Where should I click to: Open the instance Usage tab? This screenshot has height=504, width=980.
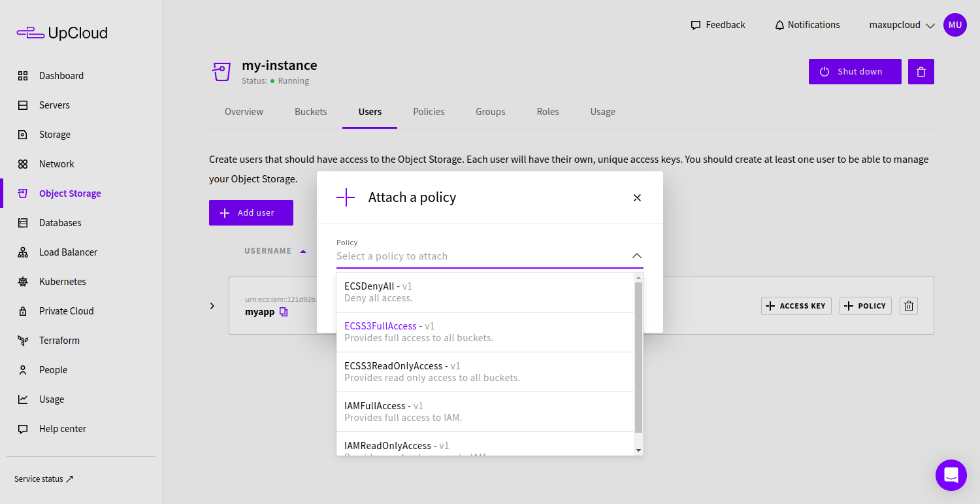tap(602, 112)
